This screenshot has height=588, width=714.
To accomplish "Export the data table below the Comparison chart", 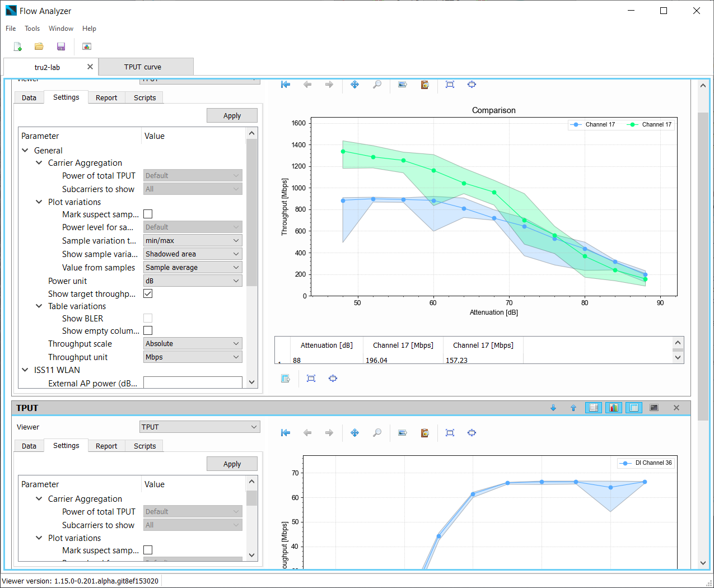I will coord(286,378).
